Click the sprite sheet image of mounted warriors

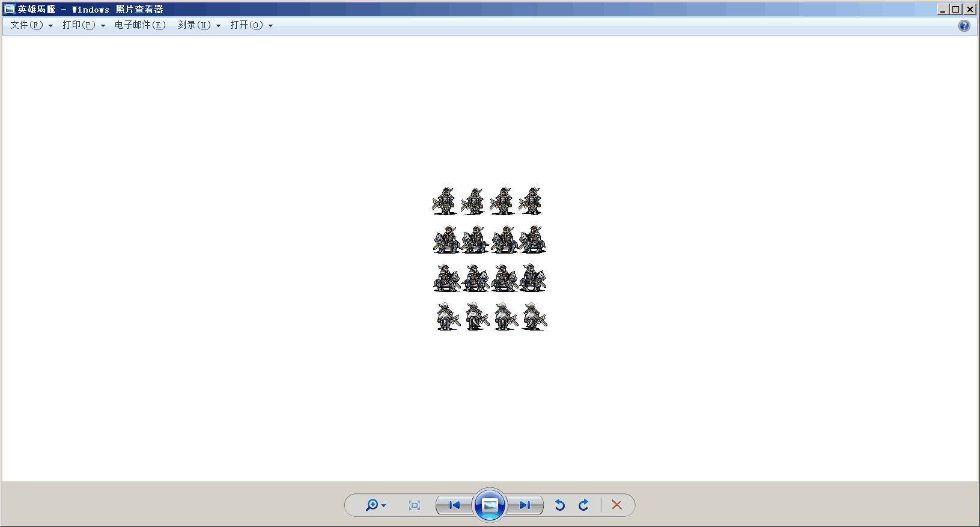pos(490,258)
